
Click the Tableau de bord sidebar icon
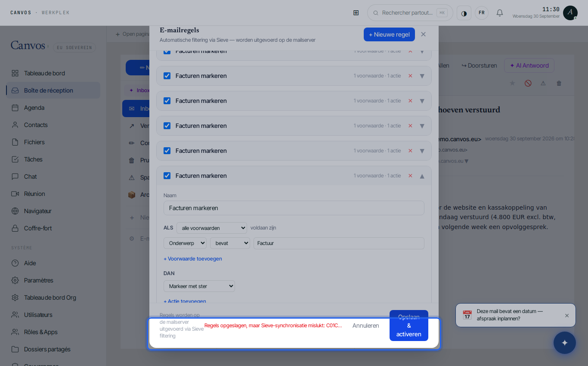15,73
